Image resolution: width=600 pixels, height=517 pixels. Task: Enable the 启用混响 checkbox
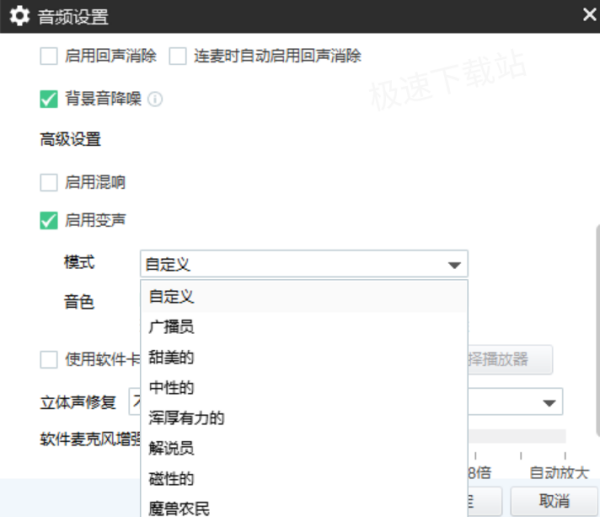tap(49, 183)
